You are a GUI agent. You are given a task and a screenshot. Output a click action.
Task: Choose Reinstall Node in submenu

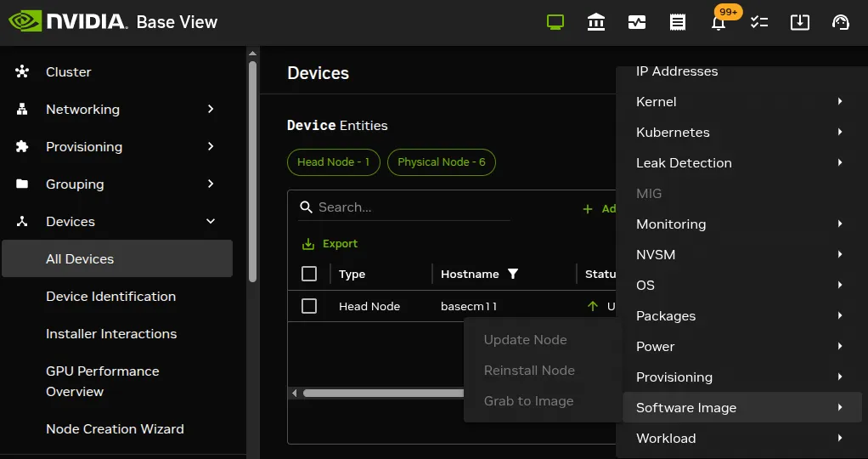[543, 371]
